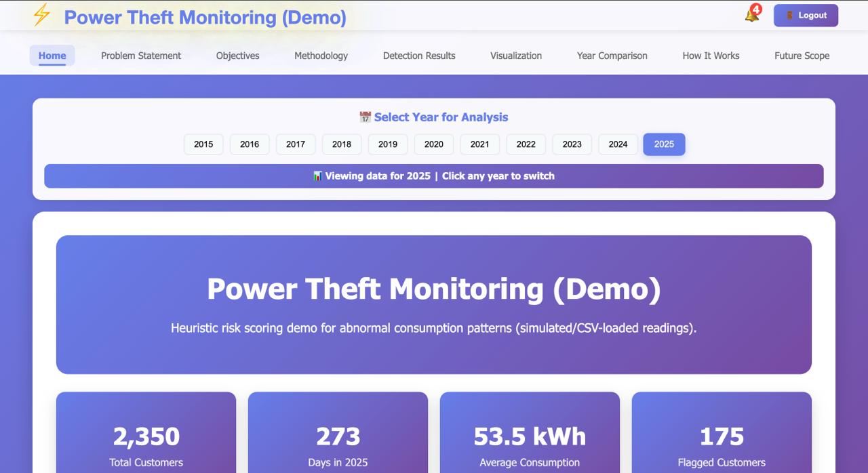Pick the 2022 year button
868x473 pixels.
coord(526,144)
